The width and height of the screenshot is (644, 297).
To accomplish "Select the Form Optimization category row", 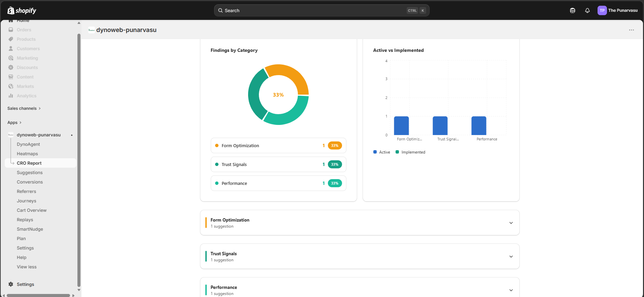I will click(x=278, y=145).
